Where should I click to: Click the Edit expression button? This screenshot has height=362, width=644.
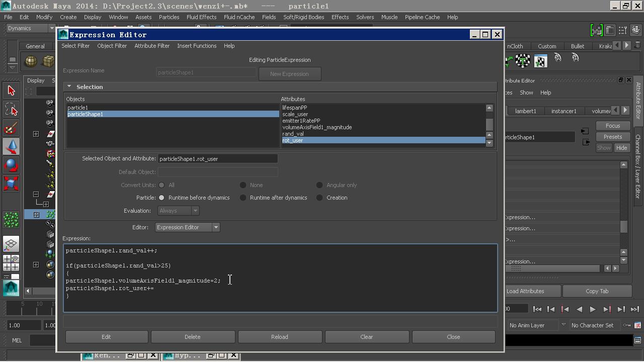tap(106, 337)
